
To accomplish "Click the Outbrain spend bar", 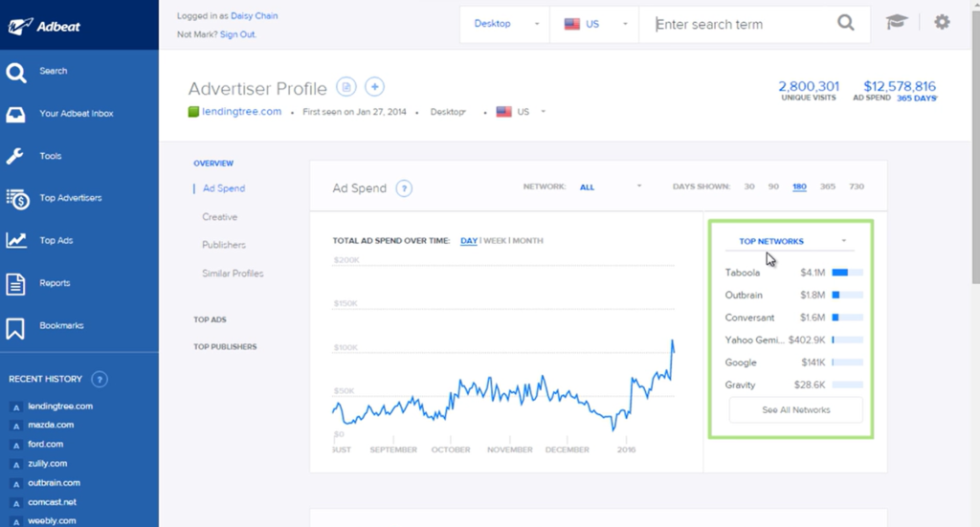I will pyautogui.click(x=848, y=295).
